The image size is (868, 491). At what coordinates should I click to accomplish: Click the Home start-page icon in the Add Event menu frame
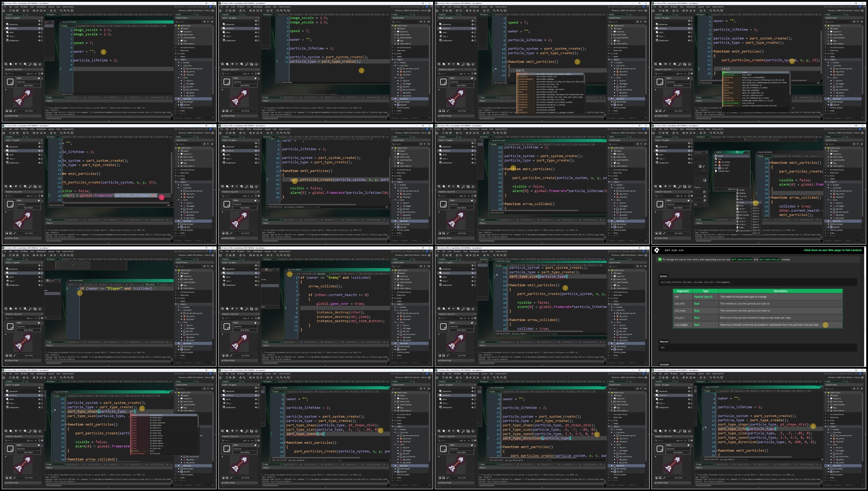pos(654,133)
